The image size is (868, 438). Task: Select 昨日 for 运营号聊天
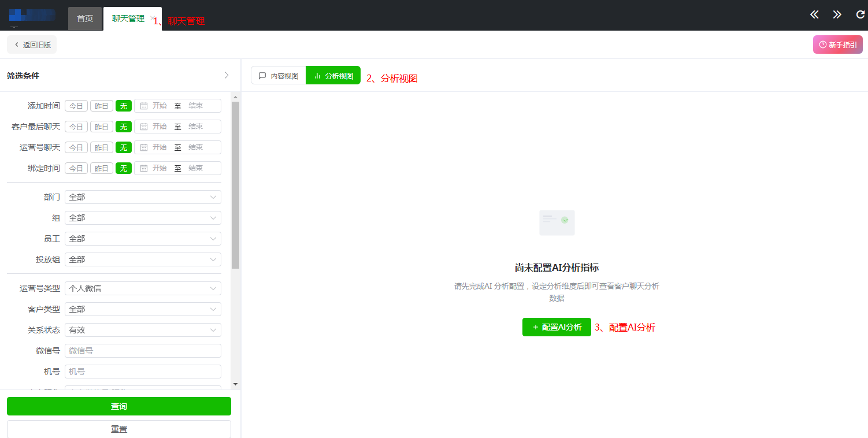101,147
